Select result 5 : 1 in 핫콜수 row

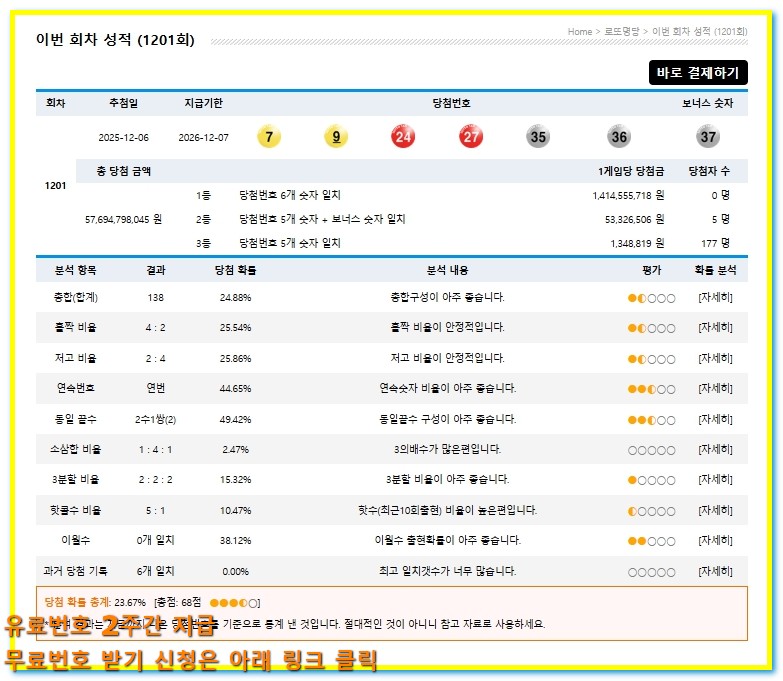[x=155, y=510]
